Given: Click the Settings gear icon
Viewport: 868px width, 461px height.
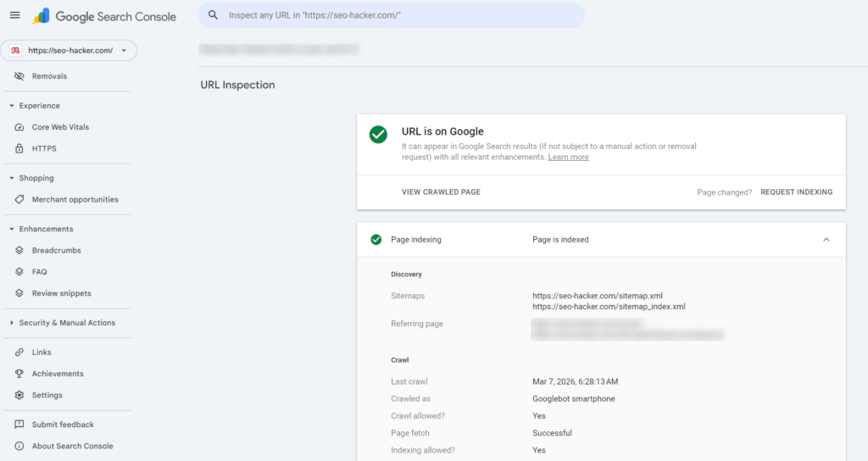Looking at the screenshot, I should point(19,395).
